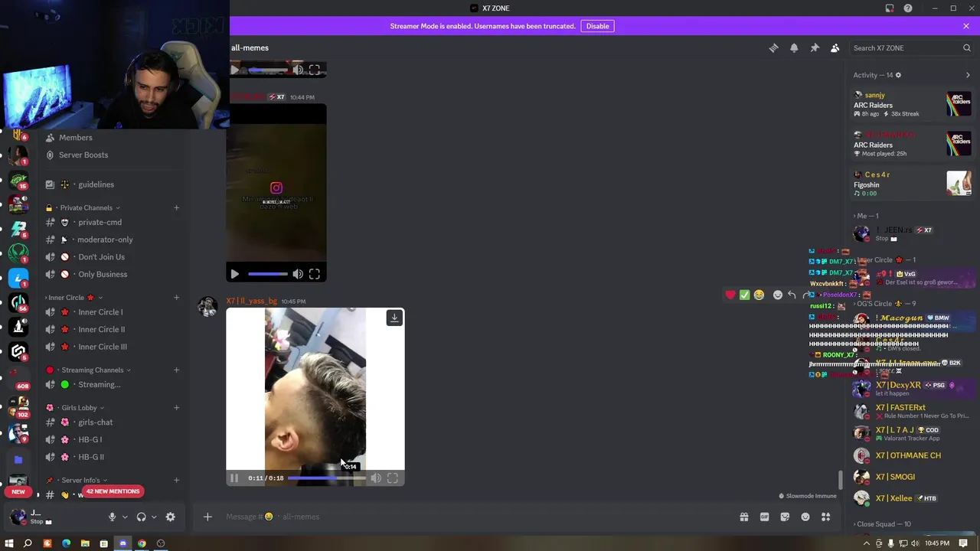Open the emoji picker
Screen dimensions: 980x551
click(805, 517)
